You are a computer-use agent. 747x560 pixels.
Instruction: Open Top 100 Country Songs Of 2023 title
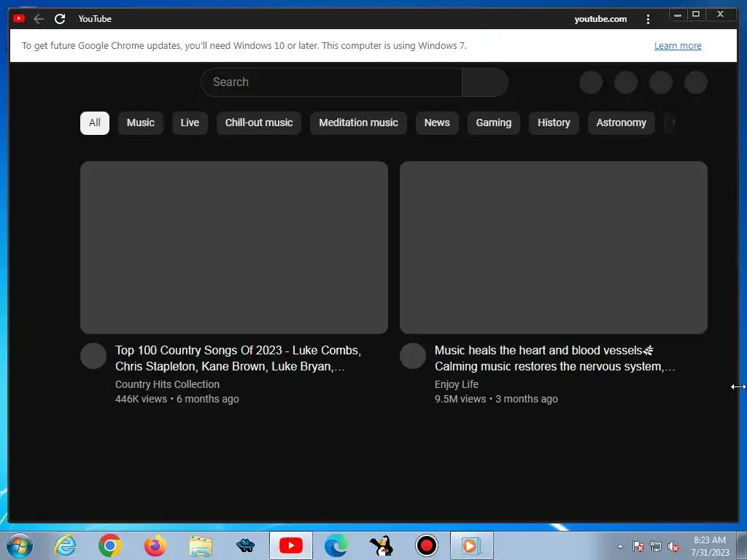pyautogui.click(x=239, y=358)
